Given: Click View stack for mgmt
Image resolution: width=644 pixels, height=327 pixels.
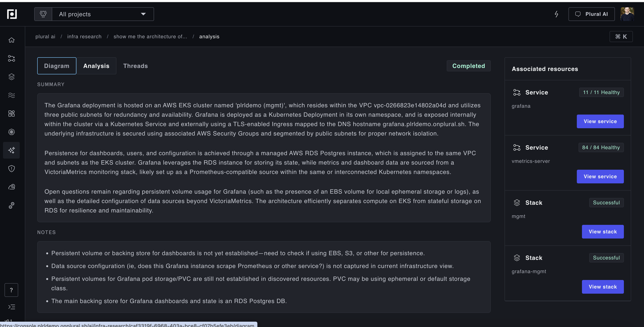Looking at the screenshot, I should click(602, 232).
